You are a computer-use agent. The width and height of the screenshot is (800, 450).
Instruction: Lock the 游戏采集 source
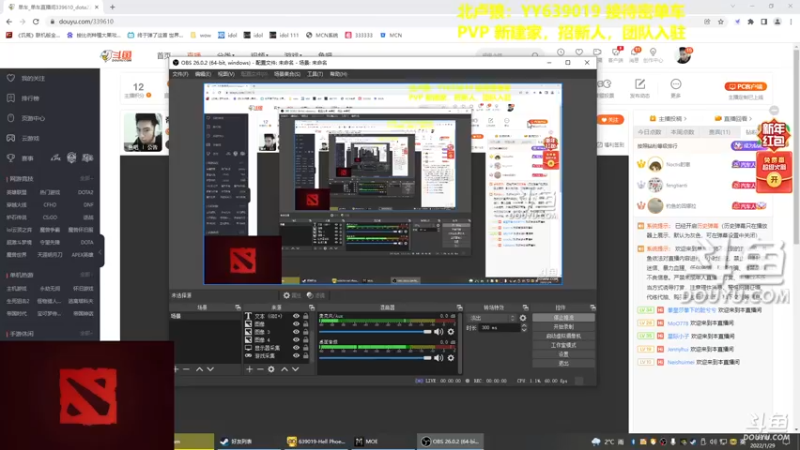click(x=306, y=356)
